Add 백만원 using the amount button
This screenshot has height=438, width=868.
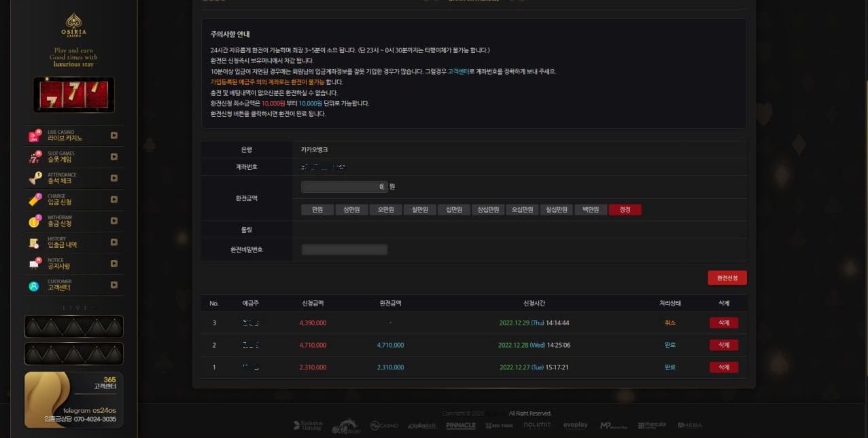[x=591, y=210]
